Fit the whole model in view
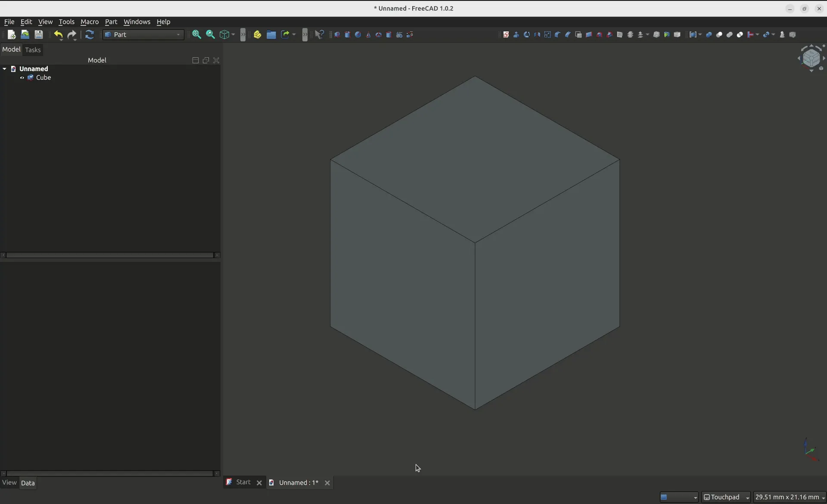 (x=197, y=34)
